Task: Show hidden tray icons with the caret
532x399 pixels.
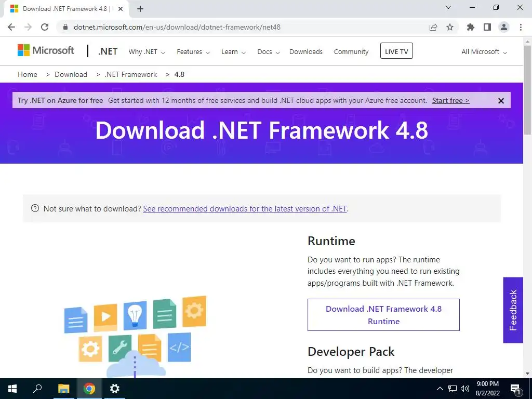Action: click(x=440, y=389)
